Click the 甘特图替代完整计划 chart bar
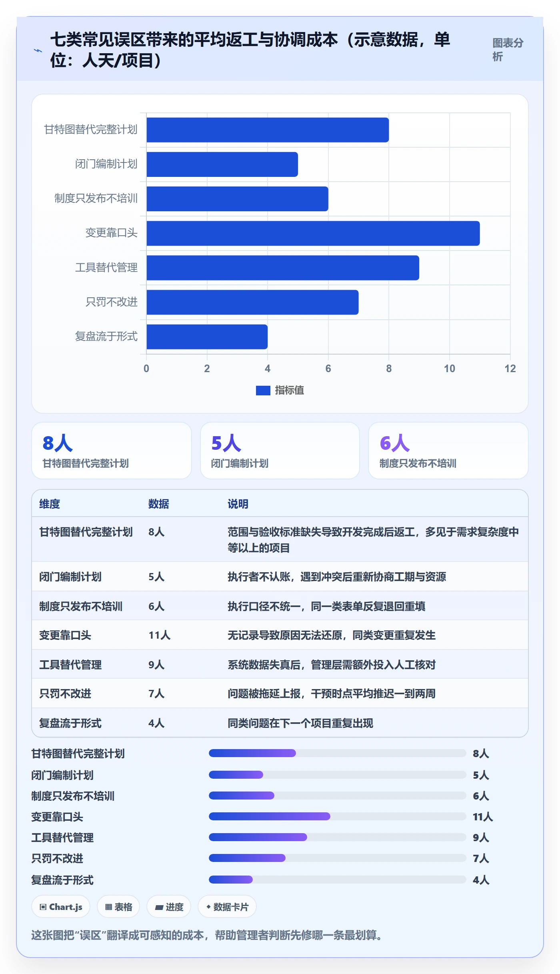Image resolution: width=560 pixels, height=974 pixels. click(268, 130)
